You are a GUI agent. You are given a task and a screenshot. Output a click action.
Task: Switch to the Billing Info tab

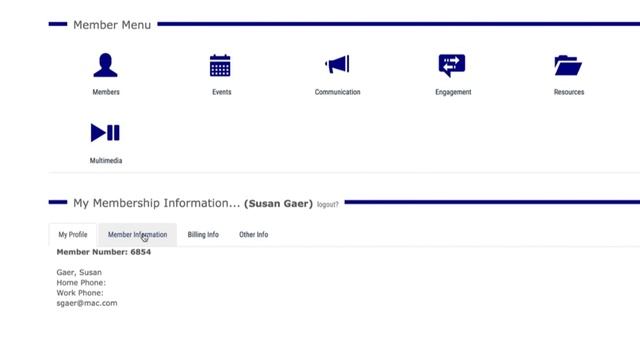(x=203, y=234)
